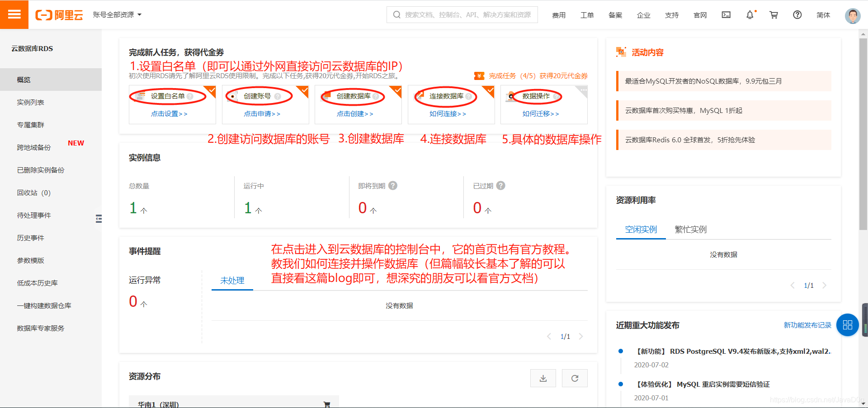Open the MySQL 1折起 promotion
868x408 pixels.
coord(723,110)
